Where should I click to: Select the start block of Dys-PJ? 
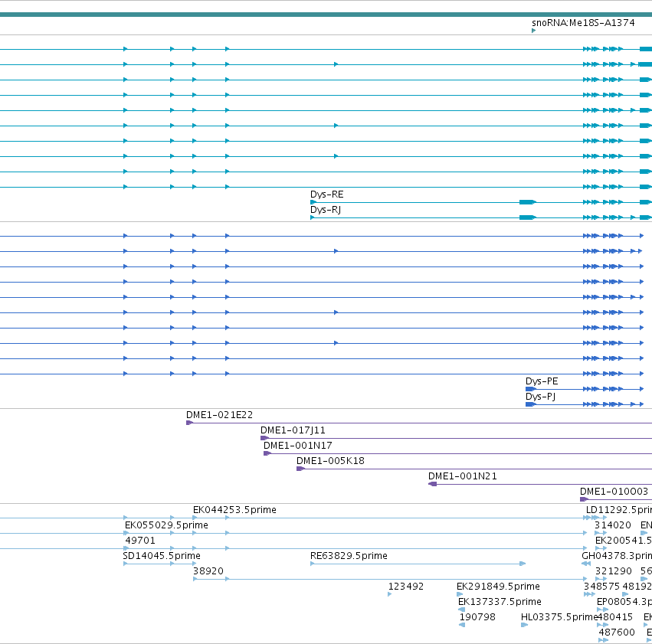click(x=531, y=404)
